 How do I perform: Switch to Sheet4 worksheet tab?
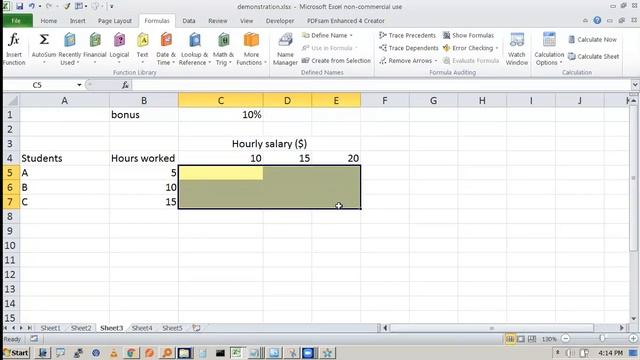(x=142, y=328)
